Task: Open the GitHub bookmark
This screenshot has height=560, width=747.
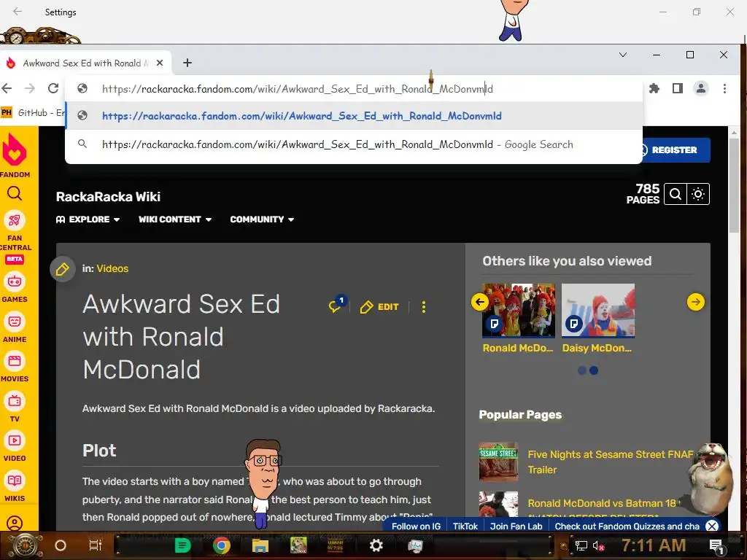Action: pyautogui.click(x=34, y=113)
